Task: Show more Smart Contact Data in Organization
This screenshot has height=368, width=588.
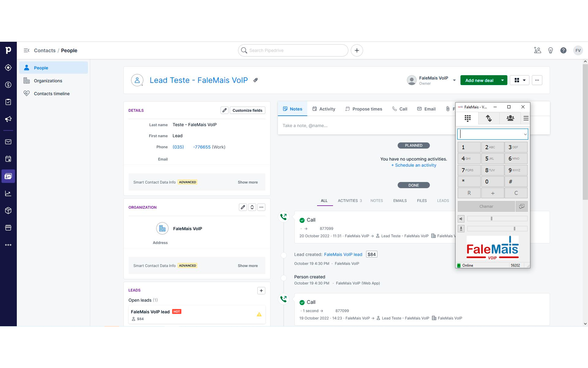Action: [248, 266]
